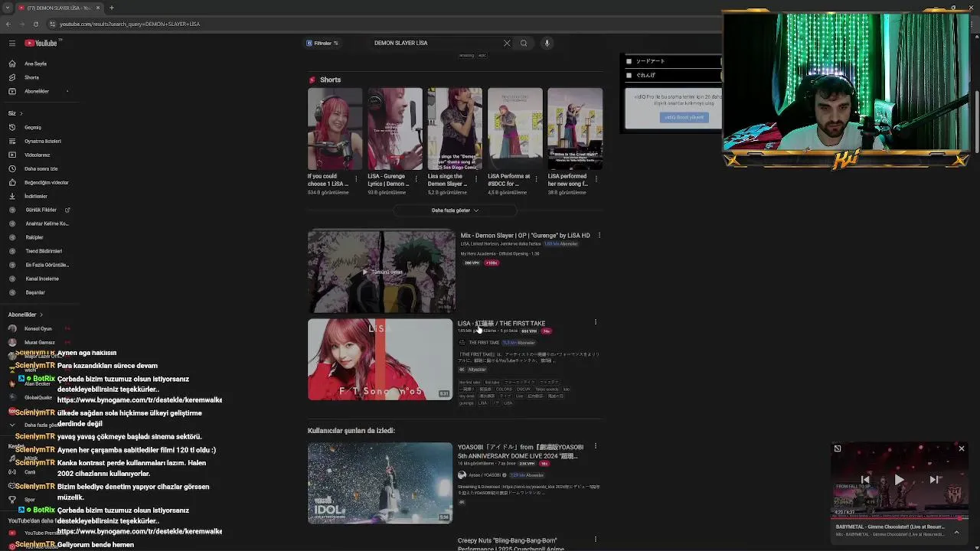Open more options for Creepy Nuts video

(x=595, y=540)
